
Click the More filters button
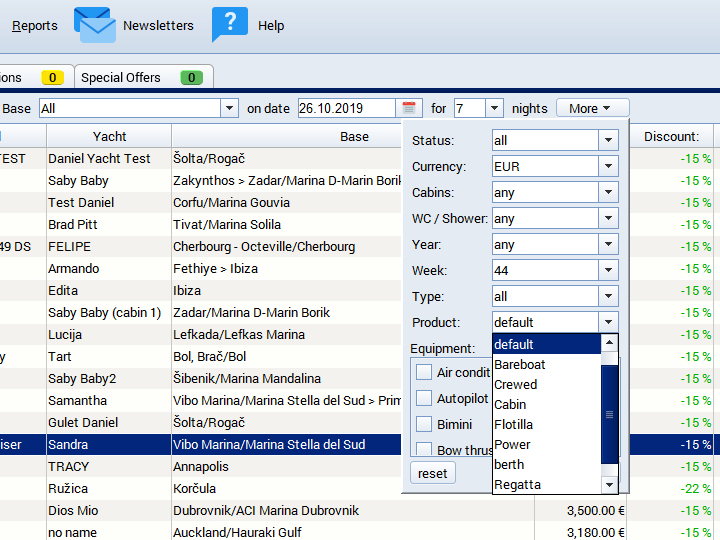(x=589, y=108)
